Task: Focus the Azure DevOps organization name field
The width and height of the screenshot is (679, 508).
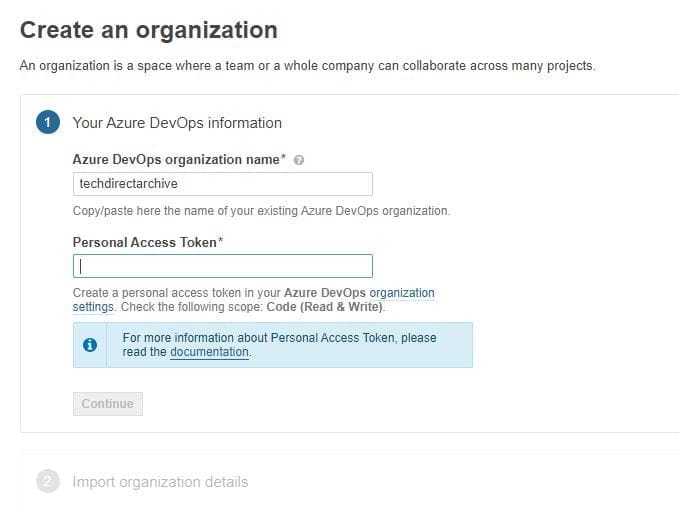Action: click(x=222, y=184)
